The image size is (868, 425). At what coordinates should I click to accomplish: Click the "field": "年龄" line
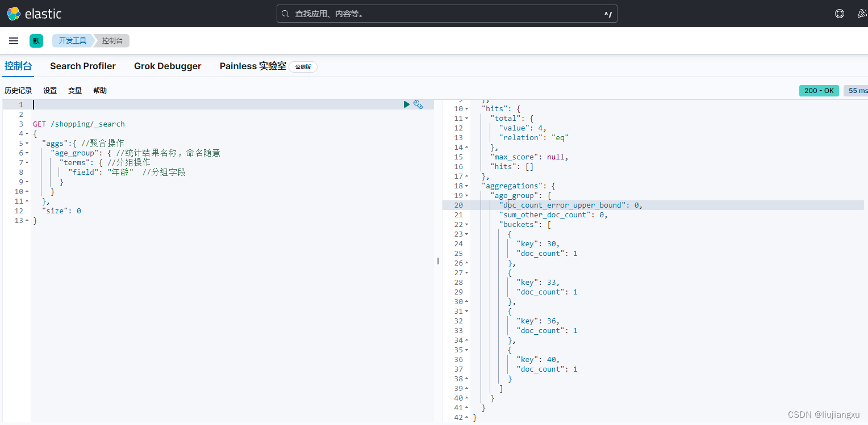tap(127, 172)
